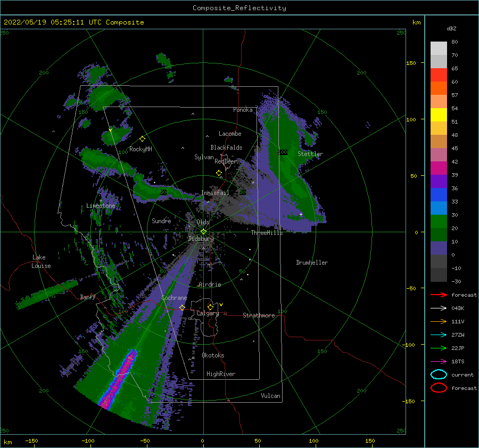
Task: Pick the royal blue dBZ swatch
Action: [439, 194]
